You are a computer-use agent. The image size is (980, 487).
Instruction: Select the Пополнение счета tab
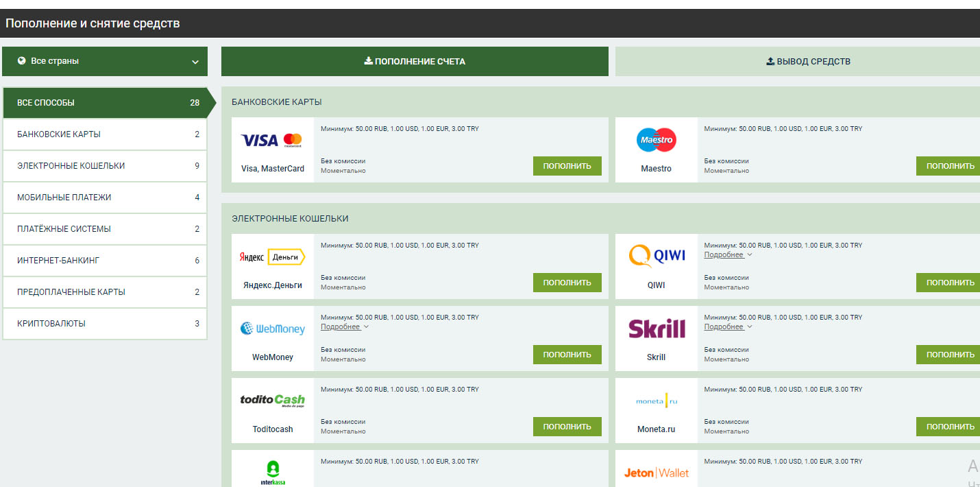pyautogui.click(x=415, y=61)
